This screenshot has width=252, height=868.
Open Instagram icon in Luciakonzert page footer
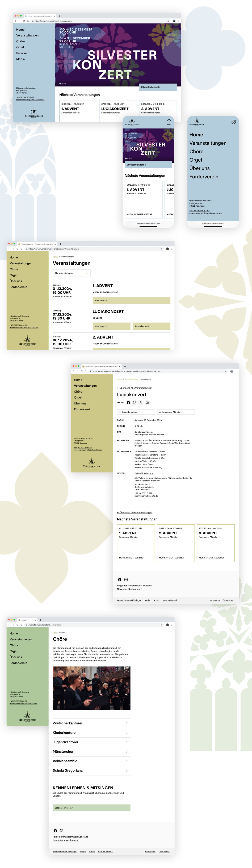coord(126,580)
